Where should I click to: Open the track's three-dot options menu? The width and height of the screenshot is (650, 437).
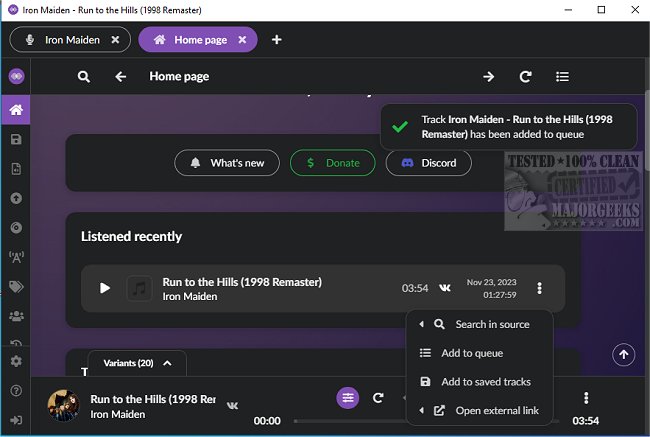[539, 288]
